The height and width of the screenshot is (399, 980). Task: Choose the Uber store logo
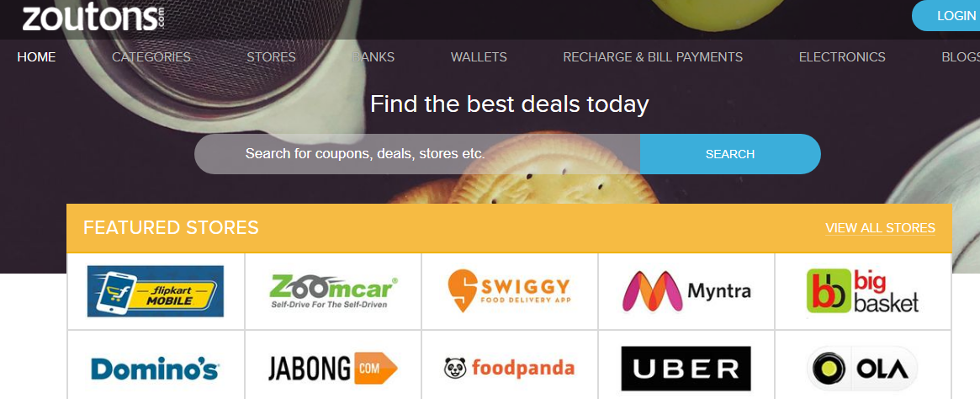[x=686, y=369]
